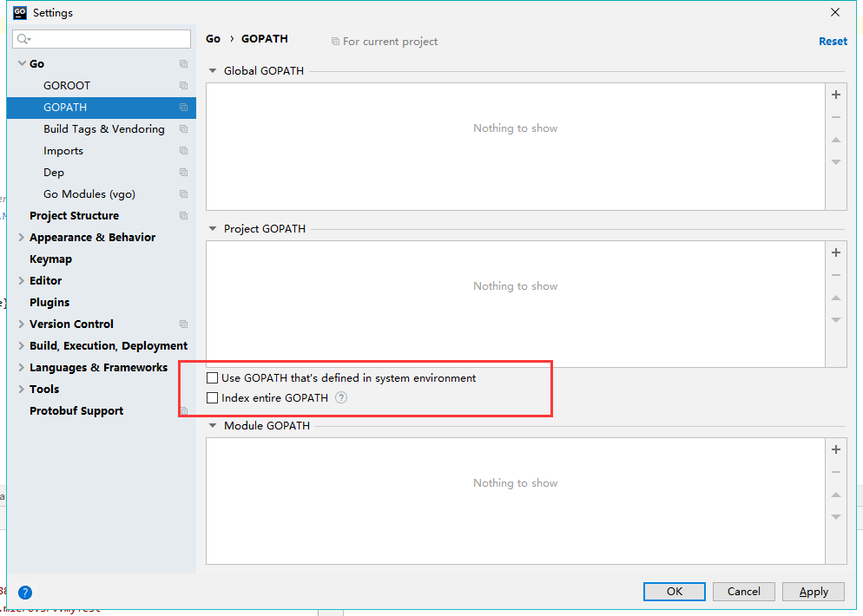Click the Reset link

pos(833,42)
